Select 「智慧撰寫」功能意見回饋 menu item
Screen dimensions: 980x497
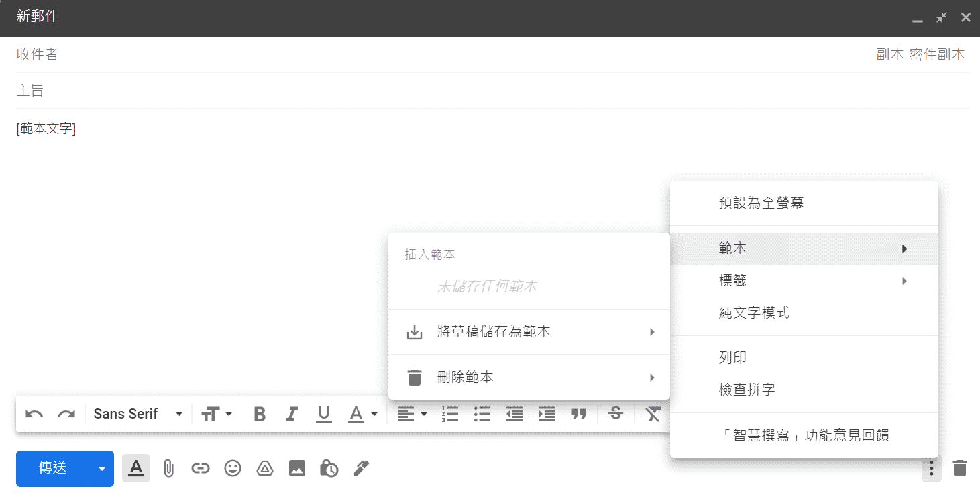point(804,435)
